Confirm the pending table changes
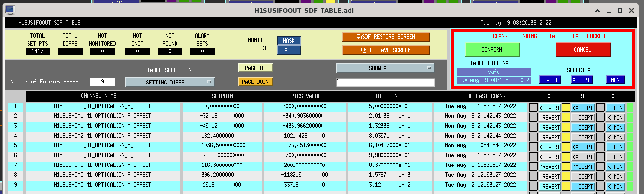 click(492, 50)
